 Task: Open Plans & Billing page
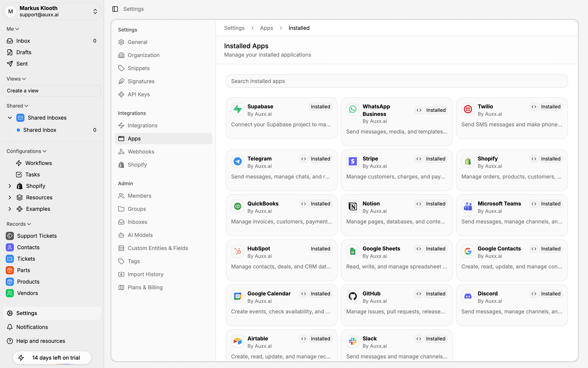pyautogui.click(x=164, y=287)
